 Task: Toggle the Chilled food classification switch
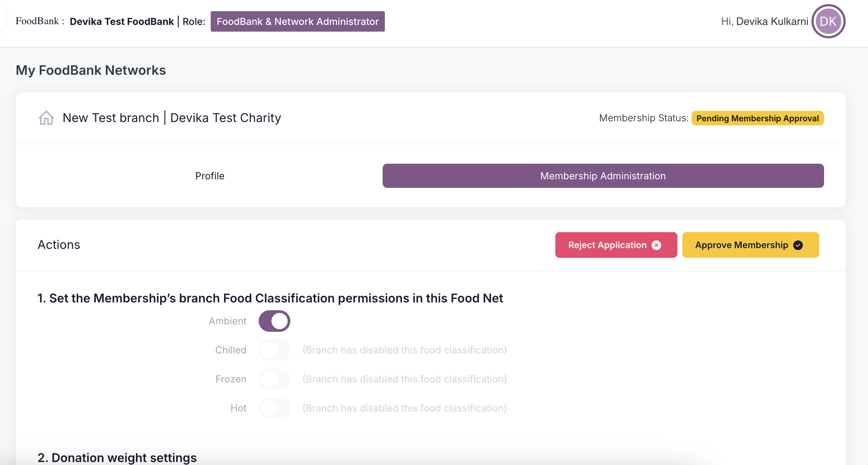[x=274, y=350]
